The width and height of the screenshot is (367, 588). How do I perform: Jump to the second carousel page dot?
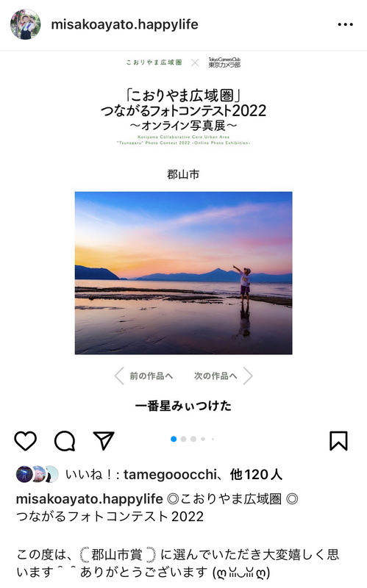[x=184, y=439]
